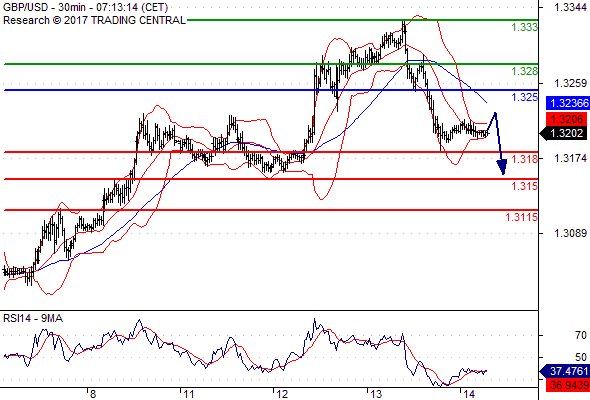Click date marker 13 on time axis
This screenshot has width=590, height=400.
pos(376,394)
